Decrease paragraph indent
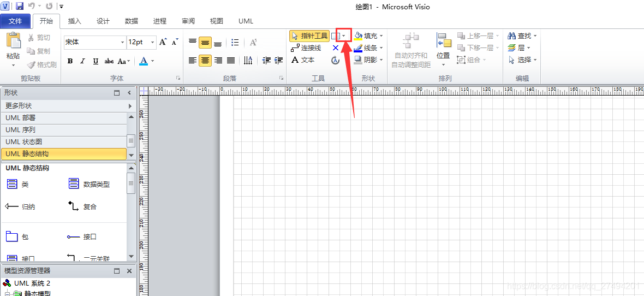Screen dimensions: 644x296 click(x=266, y=61)
